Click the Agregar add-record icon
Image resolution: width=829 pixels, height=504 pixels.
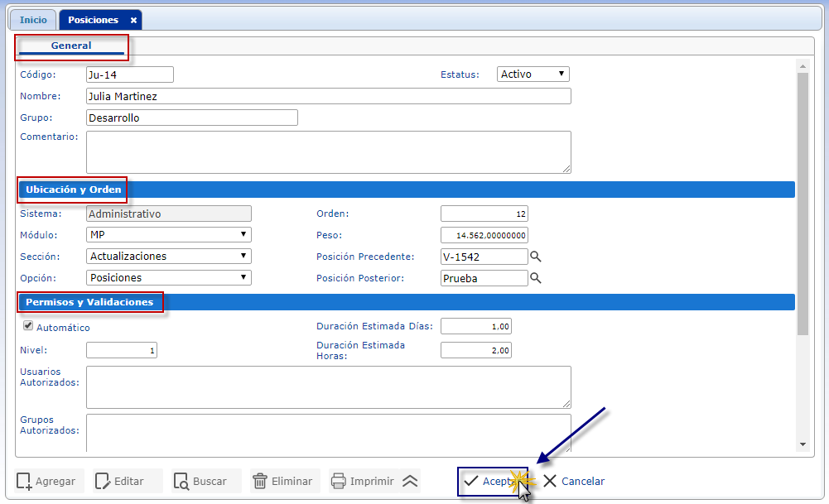(x=25, y=482)
